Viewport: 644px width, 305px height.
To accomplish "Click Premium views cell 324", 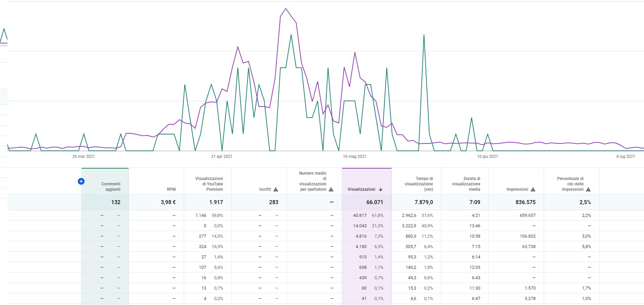I will (x=203, y=247).
